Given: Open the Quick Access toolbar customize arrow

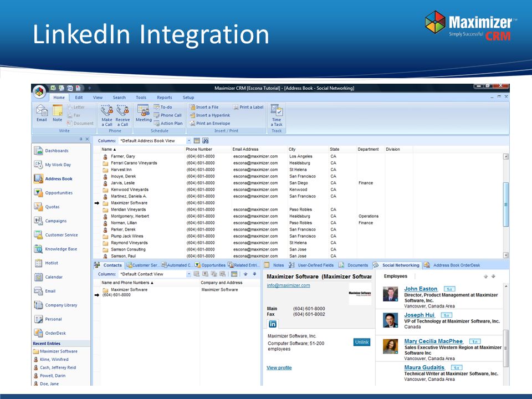Looking at the screenshot, I should (90, 88).
